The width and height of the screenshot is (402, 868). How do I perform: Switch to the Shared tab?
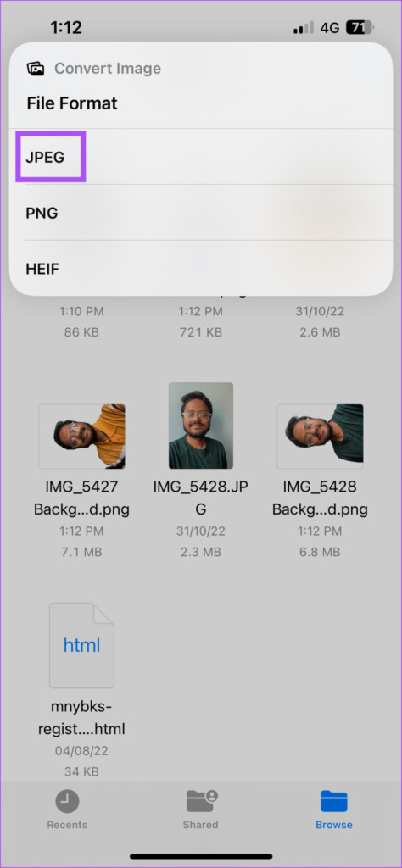[200, 810]
